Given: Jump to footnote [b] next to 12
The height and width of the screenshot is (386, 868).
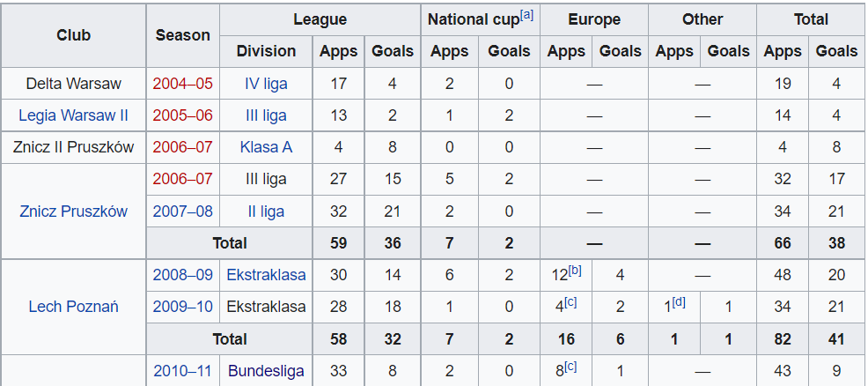Looking at the screenshot, I should point(575,270).
